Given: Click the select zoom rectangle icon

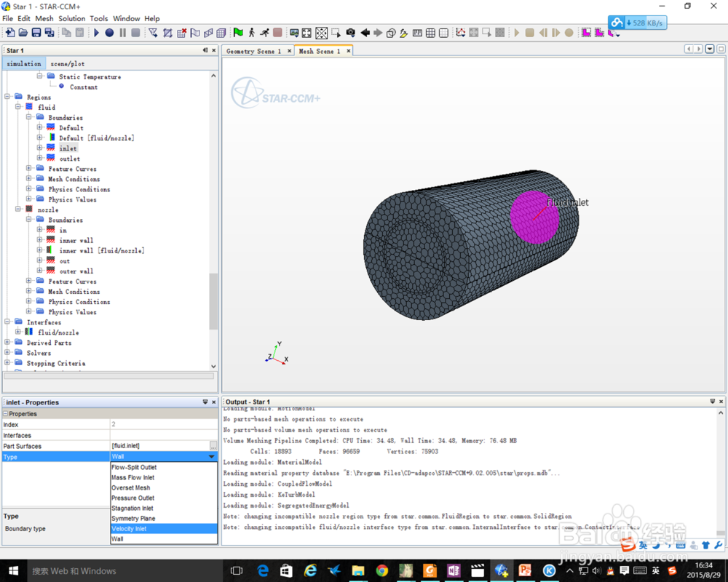Looking at the screenshot, I should (x=336, y=33).
